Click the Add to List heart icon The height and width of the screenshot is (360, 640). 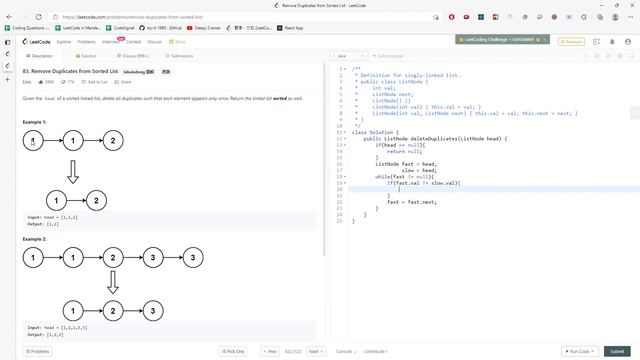pos(84,82)
